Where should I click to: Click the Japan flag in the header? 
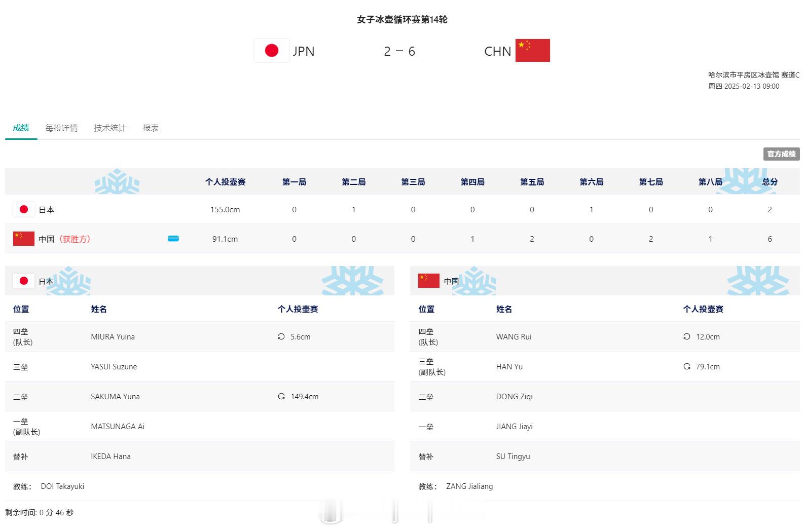coord(271,51)
